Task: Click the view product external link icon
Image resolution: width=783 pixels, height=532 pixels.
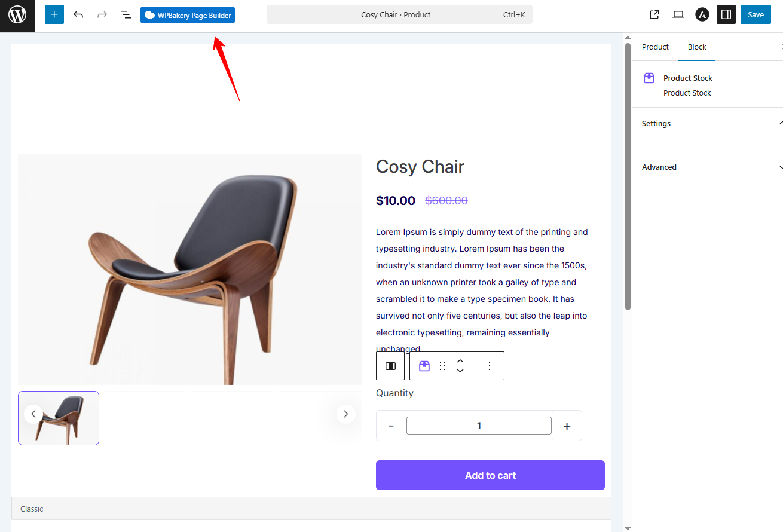Action: [x=654, y=14]
